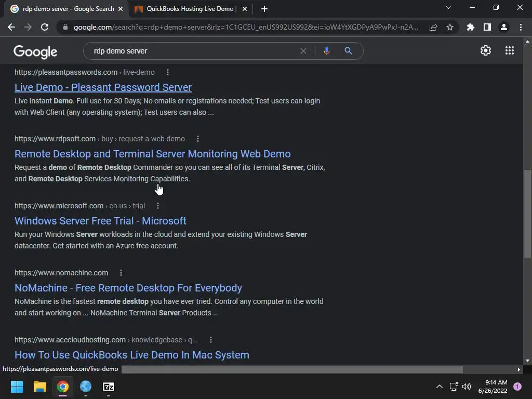Go to the Google home logo
The image size is (532, 399).
[35, 51]
